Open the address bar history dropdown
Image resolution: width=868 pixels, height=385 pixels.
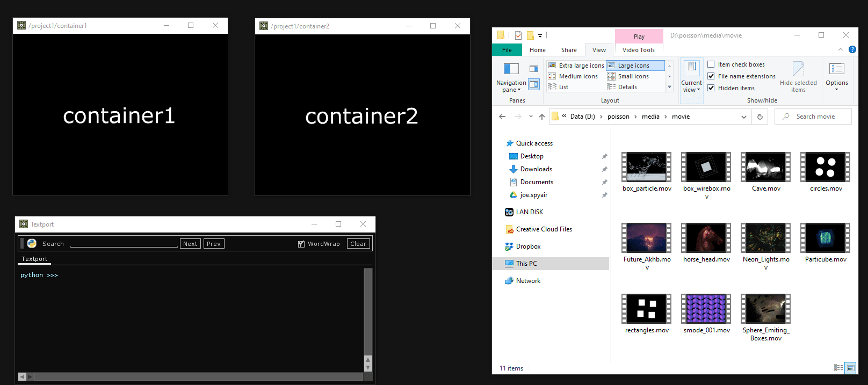coord(744,117)
